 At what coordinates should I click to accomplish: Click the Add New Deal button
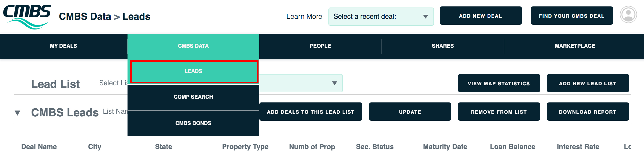pyautogui.click(x=481, y=16)
